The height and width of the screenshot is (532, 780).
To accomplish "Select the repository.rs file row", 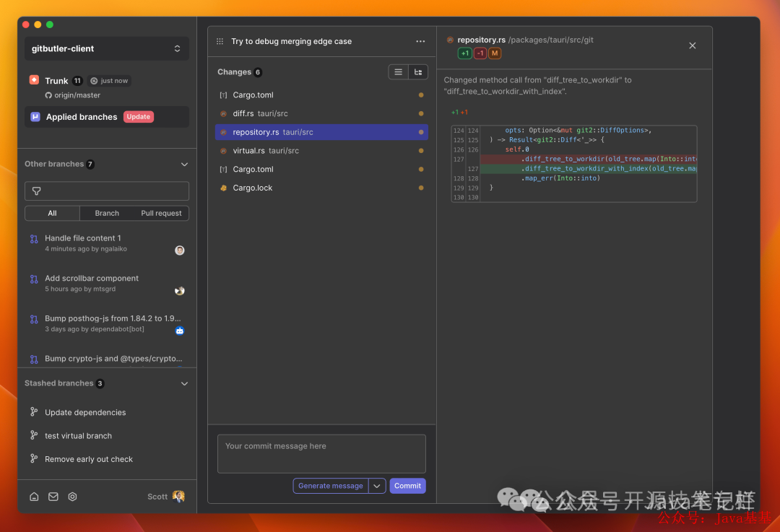I will pyautogui.click(x=322, y=132).
